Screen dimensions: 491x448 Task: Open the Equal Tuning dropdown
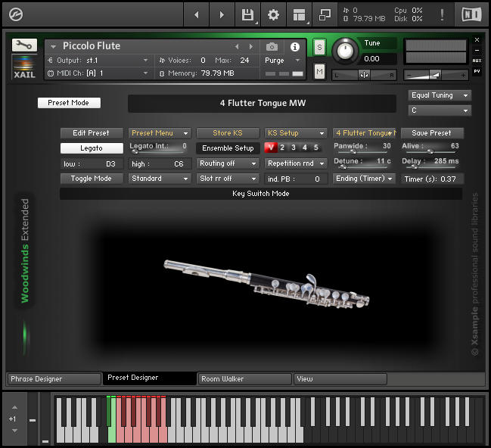pos(440,95)
